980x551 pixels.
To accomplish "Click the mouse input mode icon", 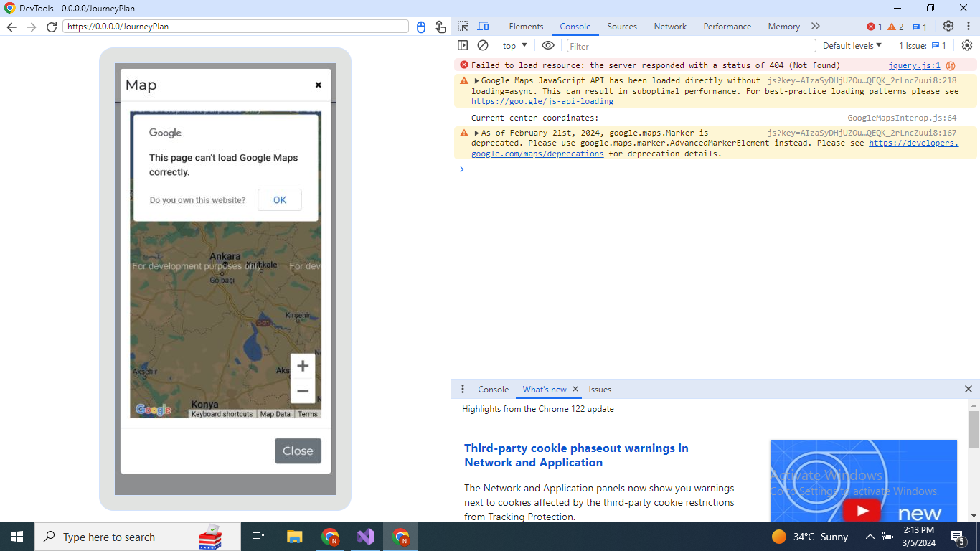I will [421, 27].
